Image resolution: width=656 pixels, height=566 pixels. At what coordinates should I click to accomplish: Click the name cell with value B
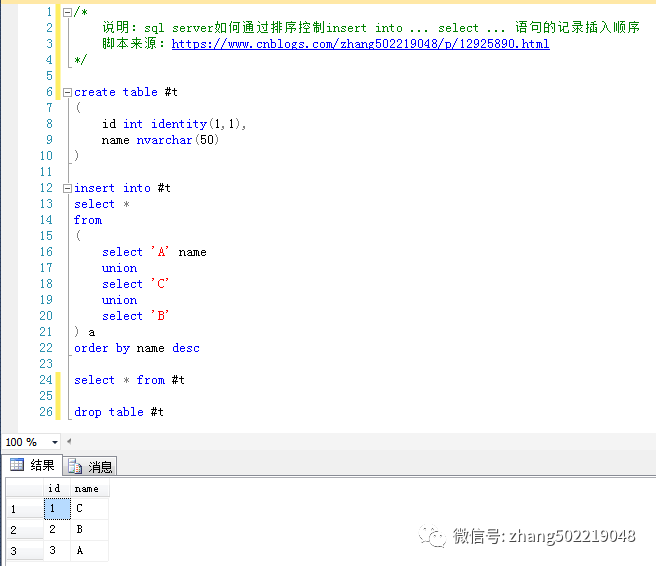tap(90, 530)
